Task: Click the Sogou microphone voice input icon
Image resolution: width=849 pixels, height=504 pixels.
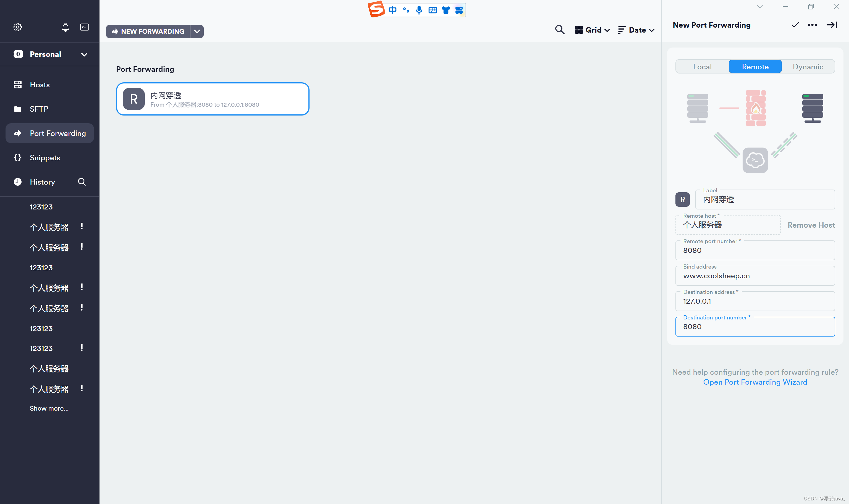Action: pos(419,10)
